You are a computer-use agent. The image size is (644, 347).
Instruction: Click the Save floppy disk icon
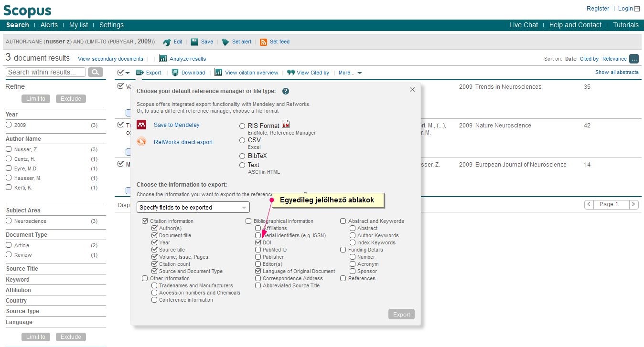point(194,42)
